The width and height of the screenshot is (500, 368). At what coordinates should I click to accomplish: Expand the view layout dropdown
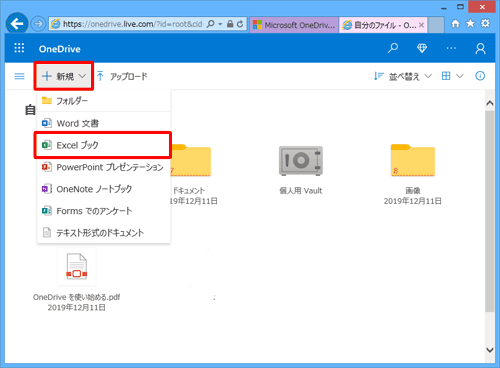click(452, 76)
